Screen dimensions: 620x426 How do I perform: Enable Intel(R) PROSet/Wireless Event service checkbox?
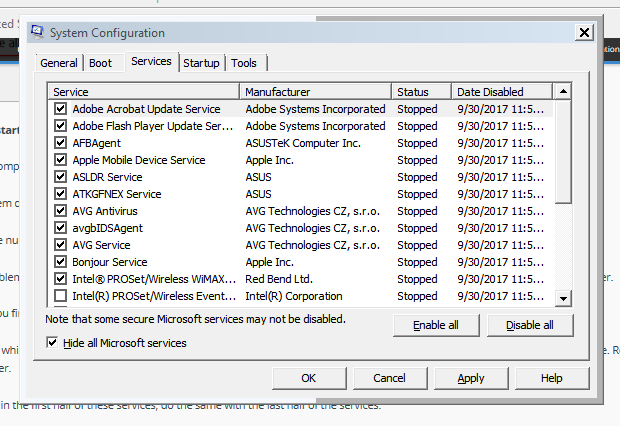pyautogui.click(x=60, y=296)
